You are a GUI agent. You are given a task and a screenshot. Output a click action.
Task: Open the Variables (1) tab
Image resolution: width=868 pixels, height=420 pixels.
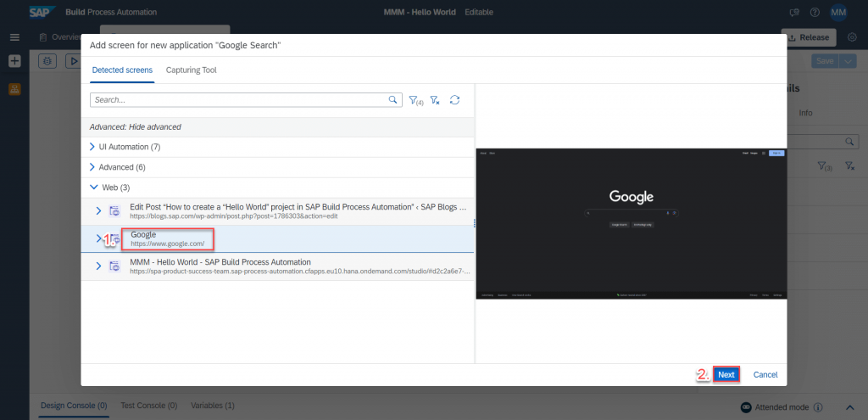(x=213, y=406)
